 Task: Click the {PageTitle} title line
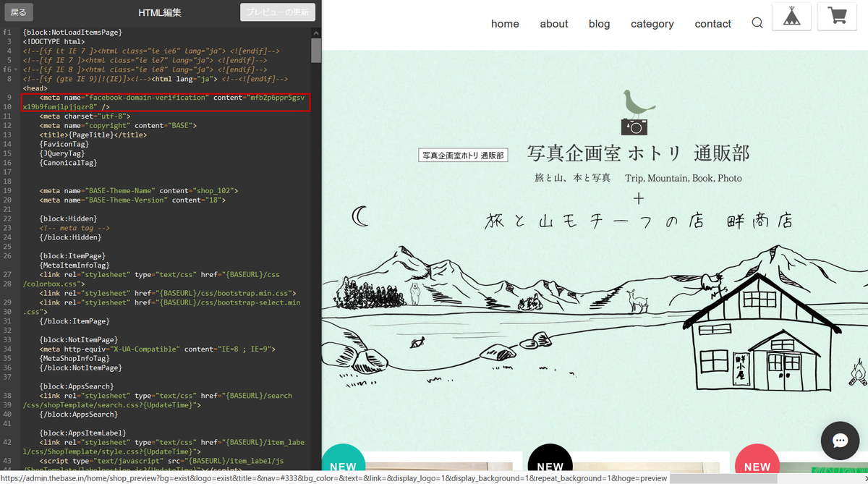point(93,135)
